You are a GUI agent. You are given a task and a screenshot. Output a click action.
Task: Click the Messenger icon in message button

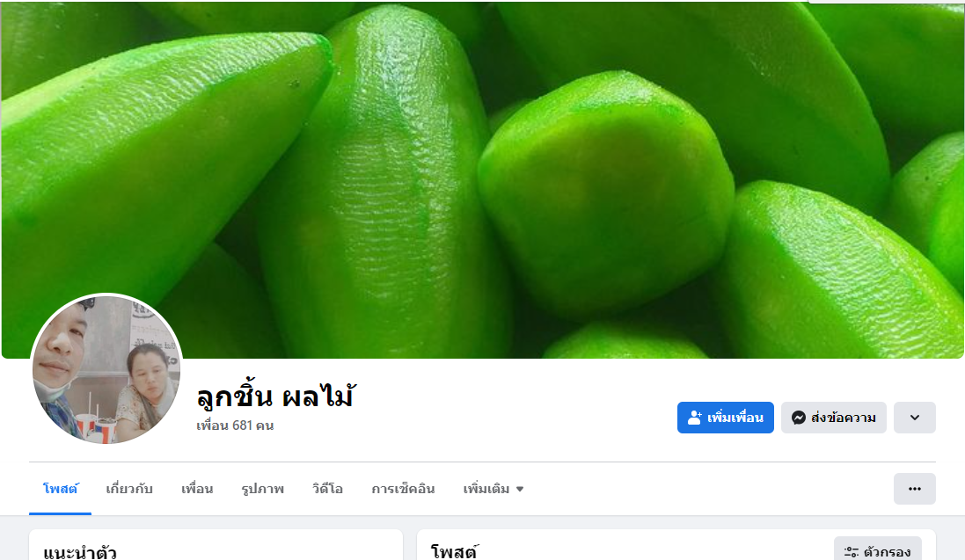pos(798,418)
